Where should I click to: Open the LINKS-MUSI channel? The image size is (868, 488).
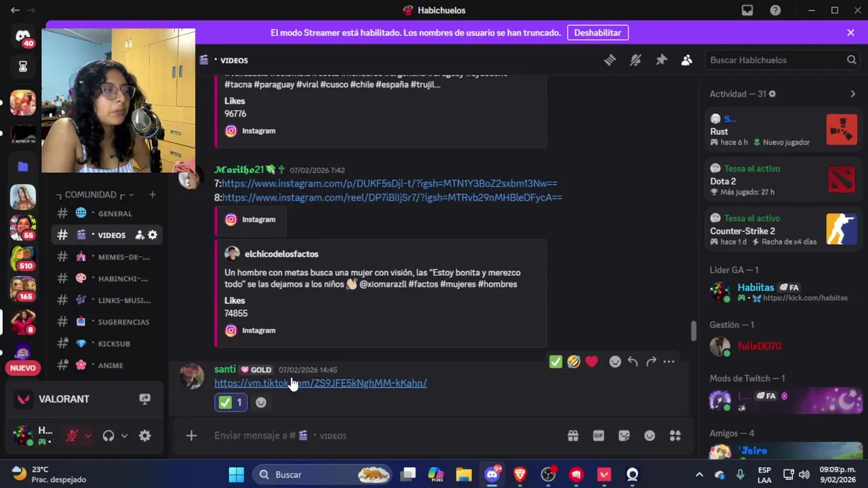coord(107,300)
